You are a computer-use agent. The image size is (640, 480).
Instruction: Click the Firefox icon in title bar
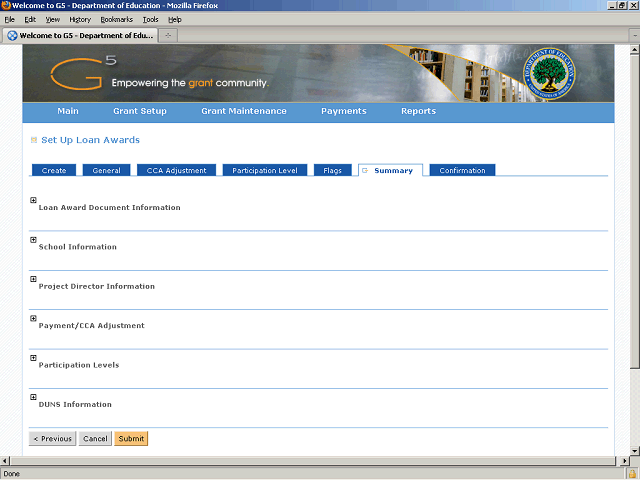click(6, 5)
